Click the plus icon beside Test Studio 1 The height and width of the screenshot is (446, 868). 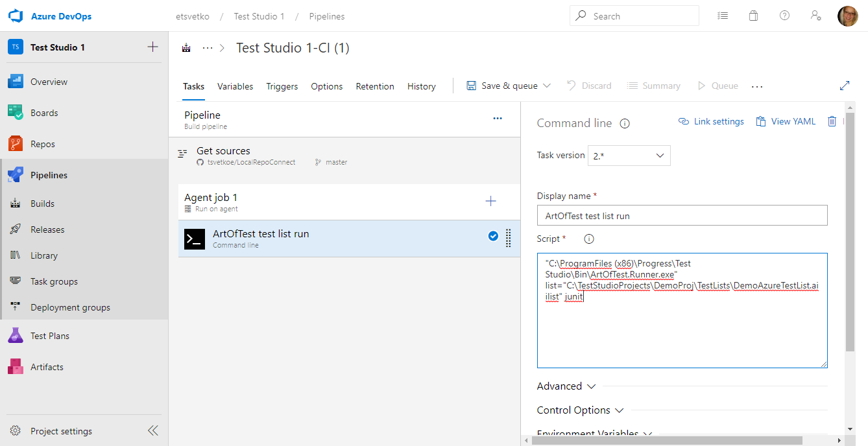point(152,47)
